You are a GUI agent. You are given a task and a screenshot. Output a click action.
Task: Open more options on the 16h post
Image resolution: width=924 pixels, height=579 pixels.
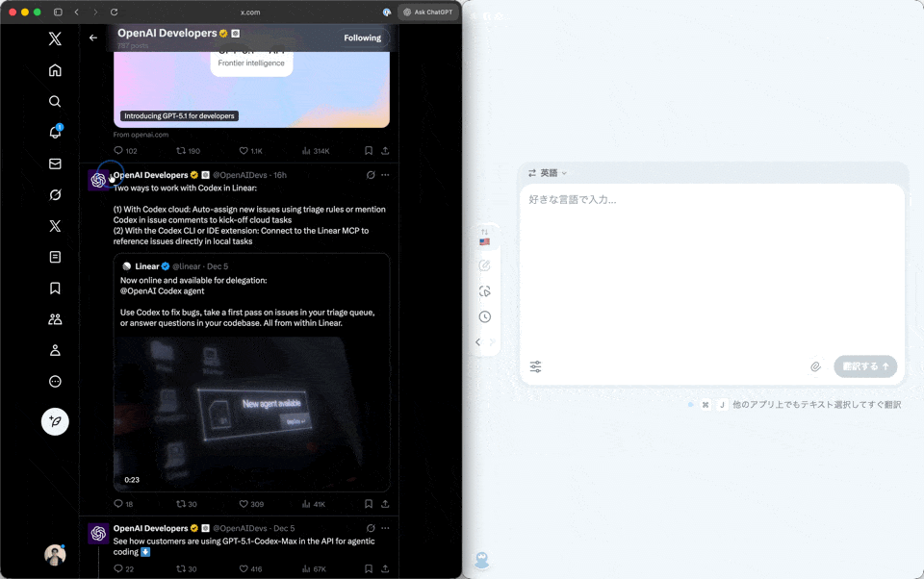(x=385, y=175)
